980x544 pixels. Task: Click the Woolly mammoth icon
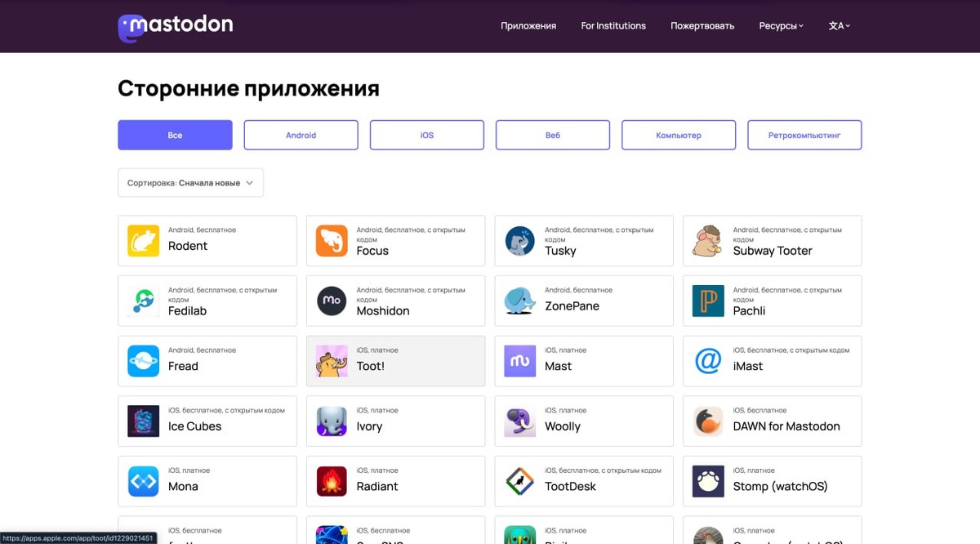pos(520,421)
